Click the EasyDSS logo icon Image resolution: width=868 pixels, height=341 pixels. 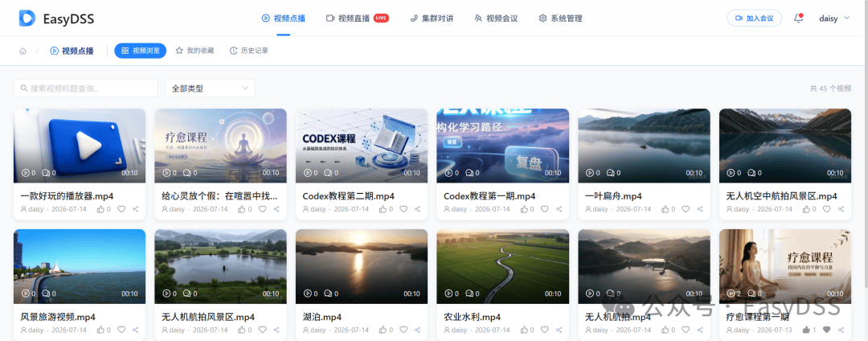click(x=27, y=18)
